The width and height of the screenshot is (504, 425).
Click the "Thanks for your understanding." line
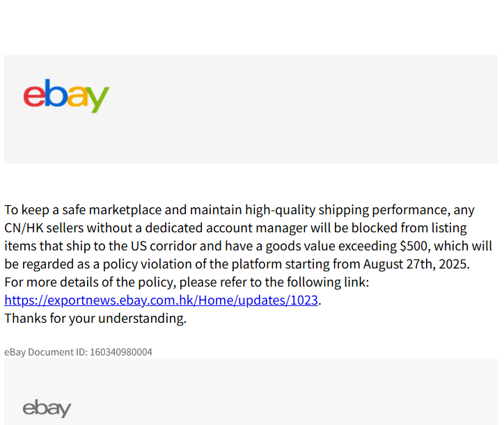click(95, 319)
